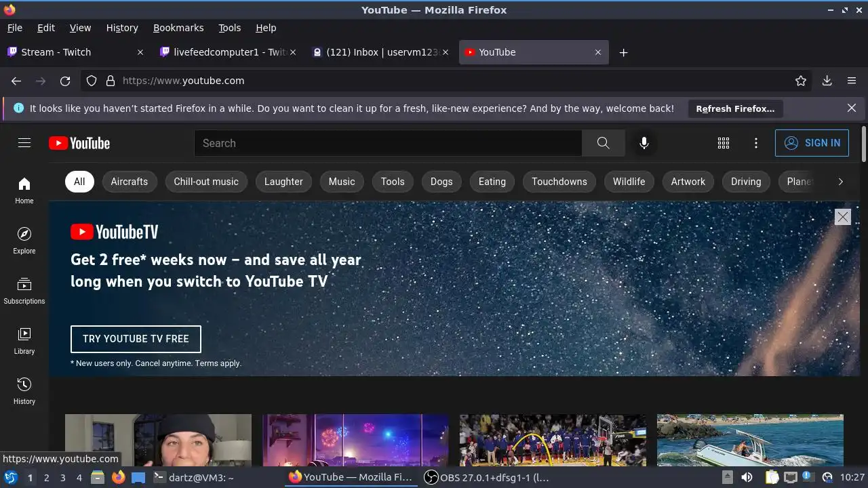Filter videos by Artwork
Screen dimensions: 868x488
(x=688, y=182)
